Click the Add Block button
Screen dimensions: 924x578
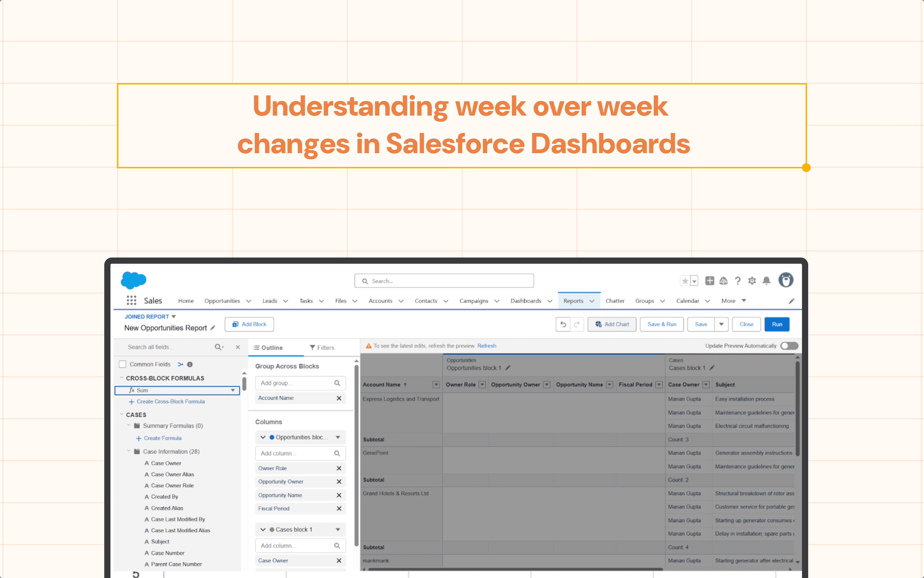pos(249,324)
